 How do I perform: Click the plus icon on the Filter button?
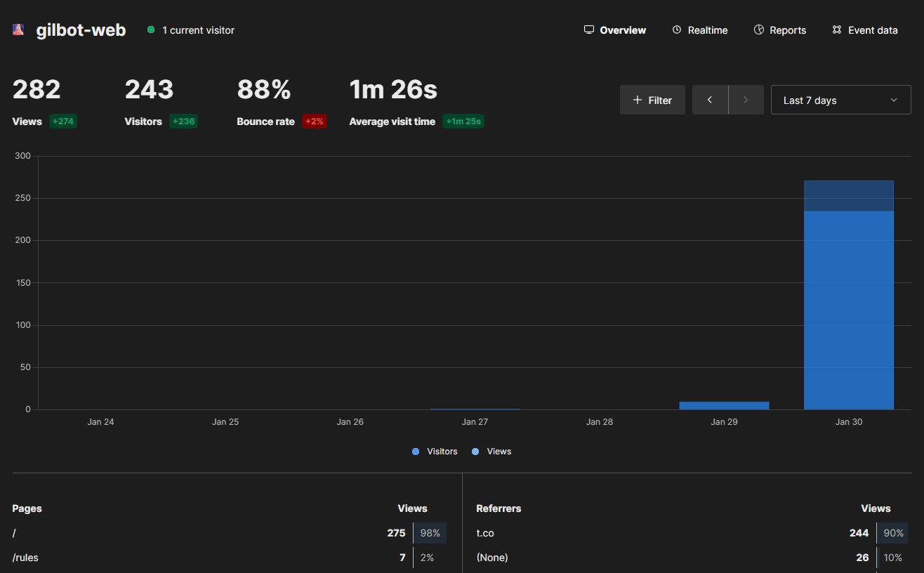(637, 100)
